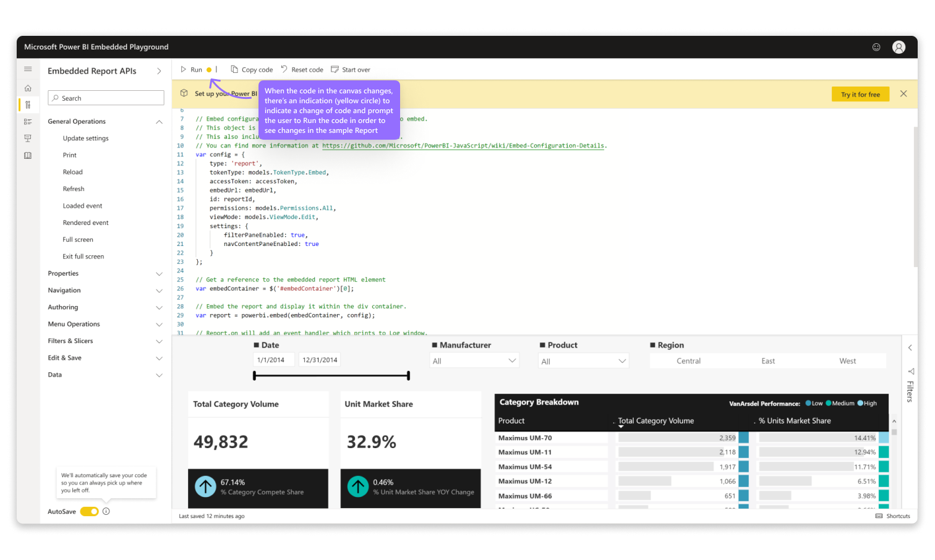Image resolution: width=935 pixels, height=560 pixels.
Task: Click the Medium performance legend swatch
Action: (829, 403)
